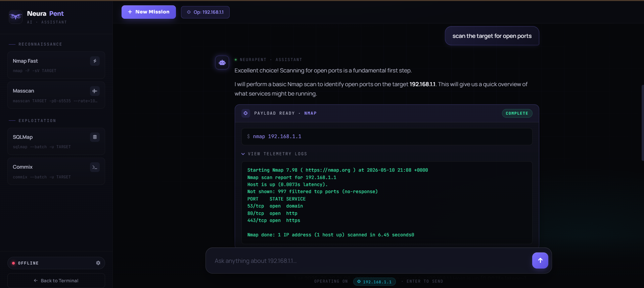Screen dimensions: 644x288
Task: Click the 'masscan TARGET -p0-65535' command text
Action: [55, 101]
